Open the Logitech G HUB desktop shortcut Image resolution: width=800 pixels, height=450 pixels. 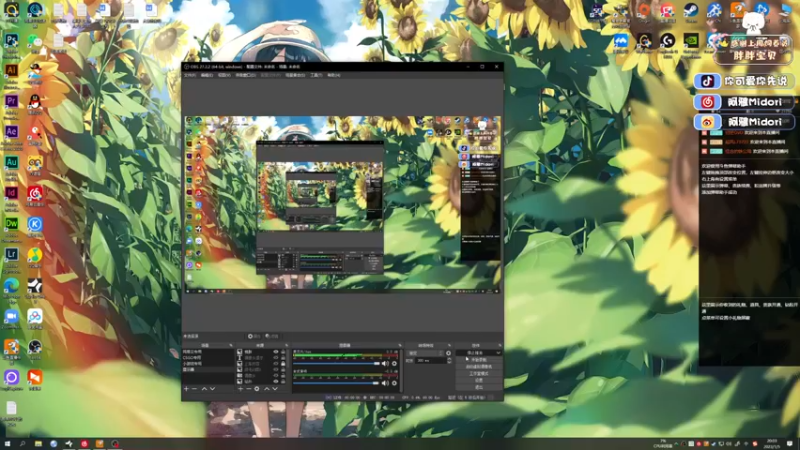(667, 40)
